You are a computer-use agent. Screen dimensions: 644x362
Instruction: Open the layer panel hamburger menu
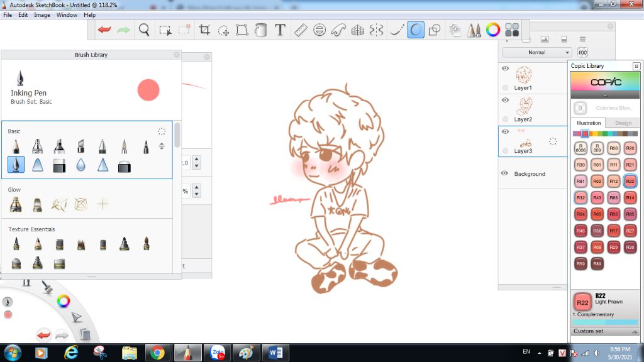[x=582, y=39]
